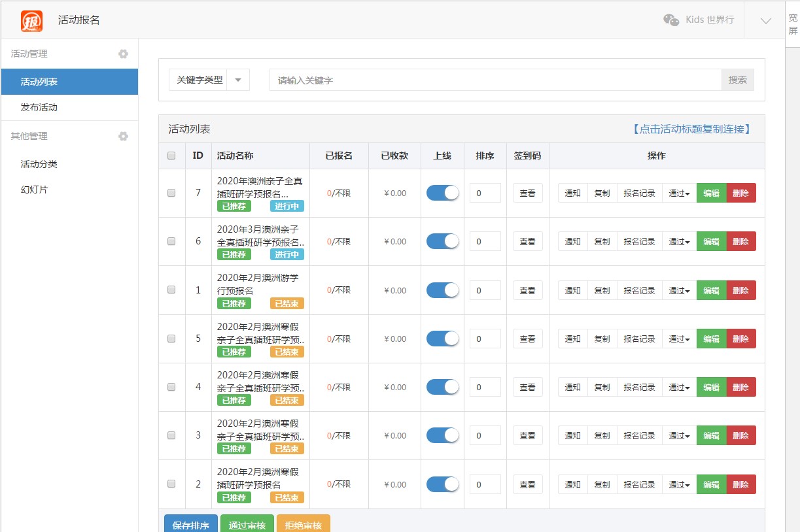Check the box for activity ID 4
800x532 pixels.
(171, 387)
